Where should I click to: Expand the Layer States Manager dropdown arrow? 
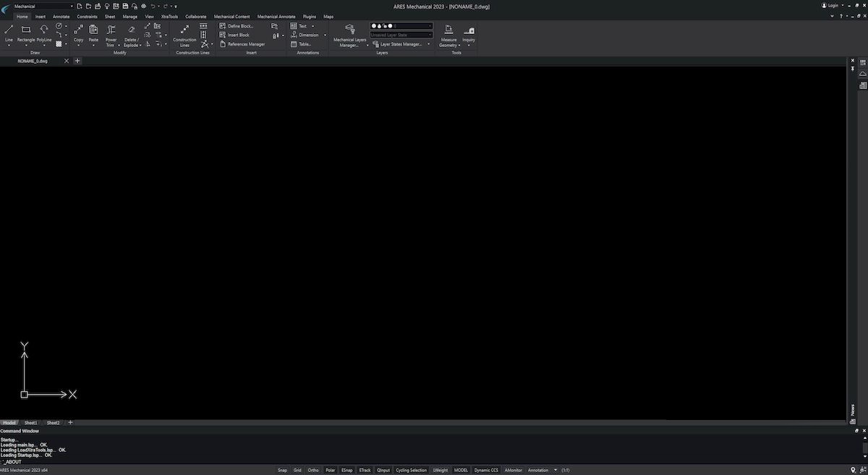[x=428, y=44]
